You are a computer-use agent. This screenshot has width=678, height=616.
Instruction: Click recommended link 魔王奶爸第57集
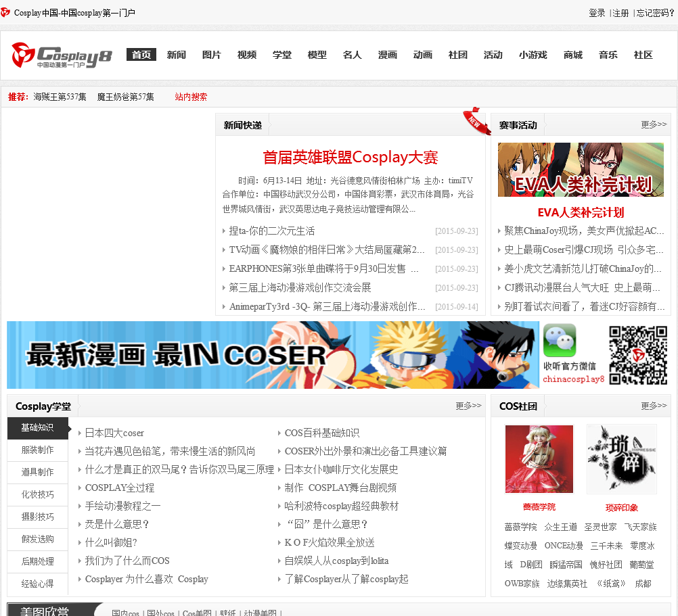coord(125,97)
